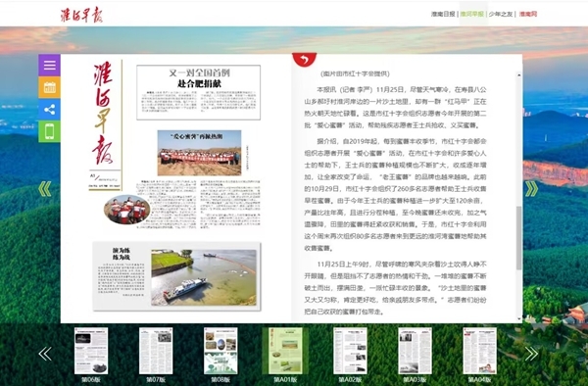The height and width of the screenshot is (386, 588).
Task: Click the article panel scrollbar thumb
Action: pos(519,238)
